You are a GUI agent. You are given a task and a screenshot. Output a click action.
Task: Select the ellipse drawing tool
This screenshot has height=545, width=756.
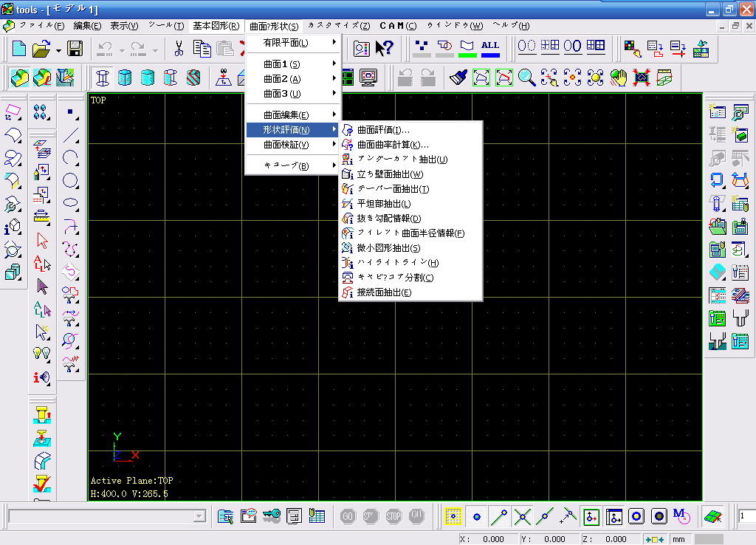pos(71,203)
